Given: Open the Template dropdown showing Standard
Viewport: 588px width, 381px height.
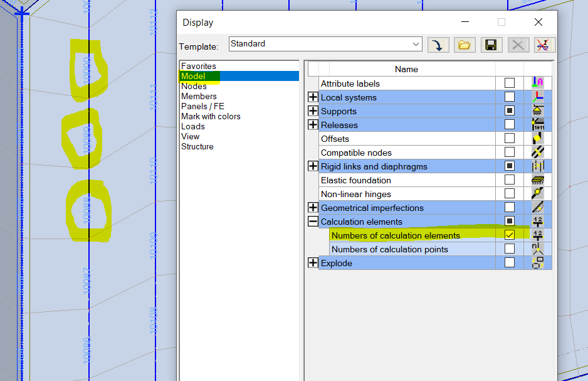Looking at the screenshot, I should 416,44.
